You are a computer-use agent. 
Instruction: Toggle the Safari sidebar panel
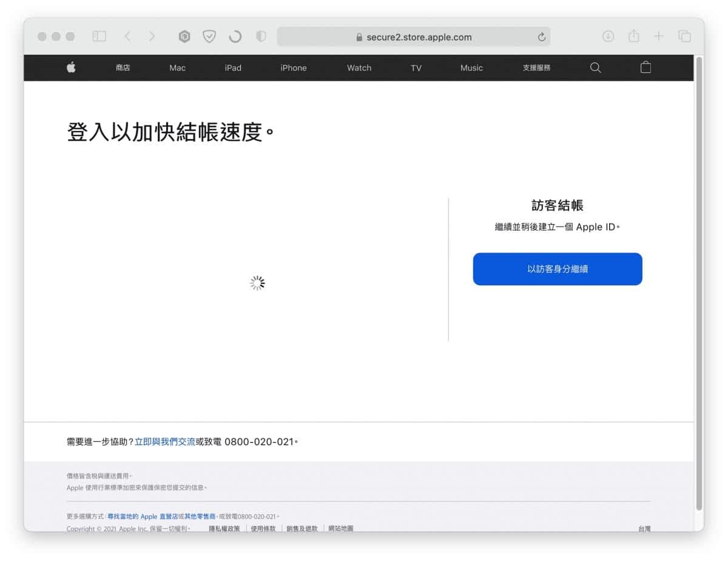pos(99,36)
